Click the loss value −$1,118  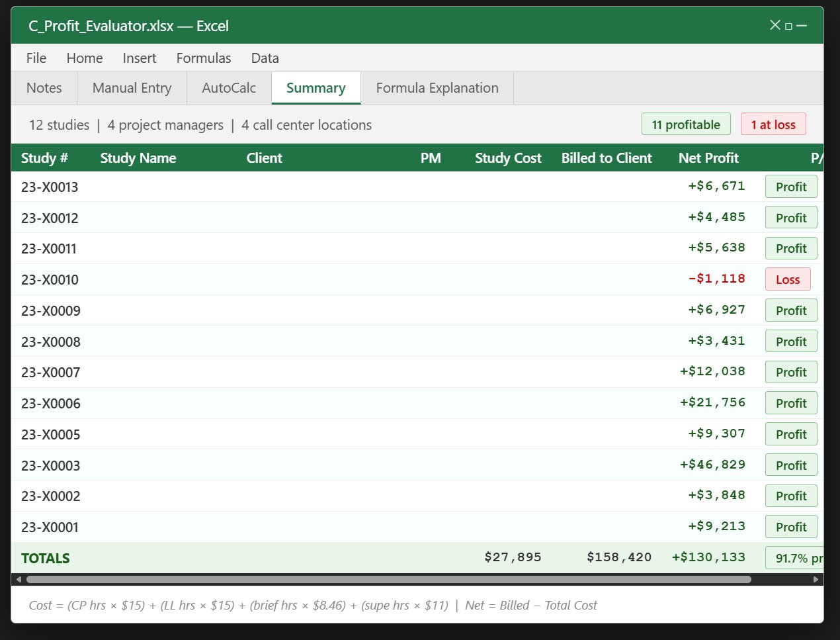[x=716, y=279]
